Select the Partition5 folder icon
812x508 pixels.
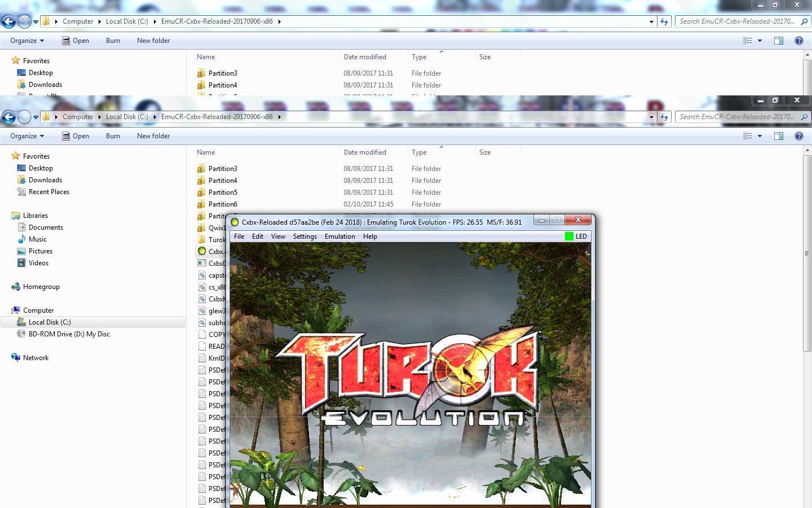tap(201, 192)
